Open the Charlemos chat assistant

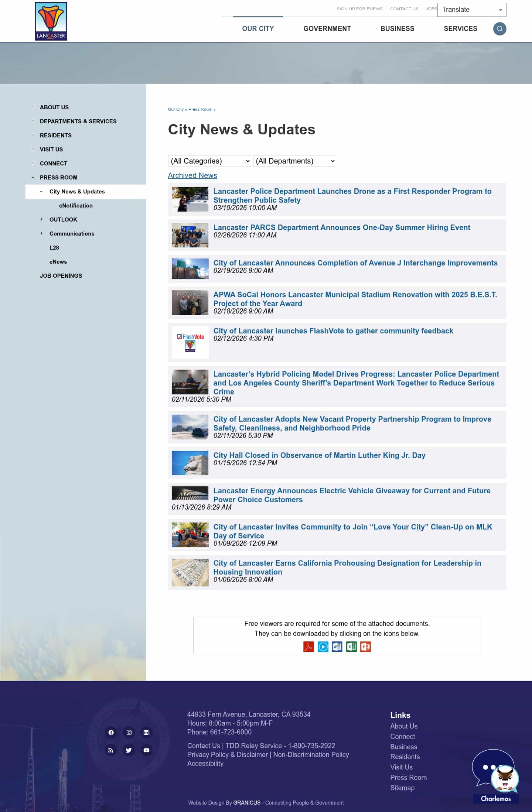tap(495, 776)
